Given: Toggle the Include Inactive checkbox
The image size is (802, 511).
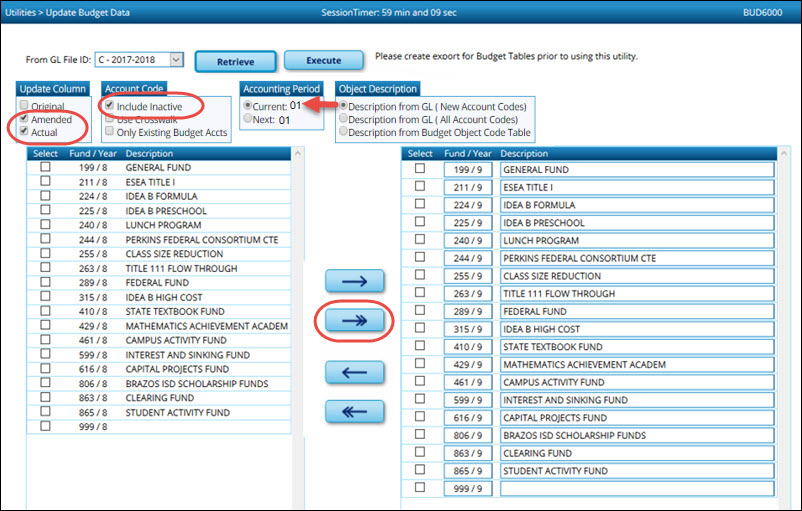Looking at the screenshot, I should tap(109, 105).
